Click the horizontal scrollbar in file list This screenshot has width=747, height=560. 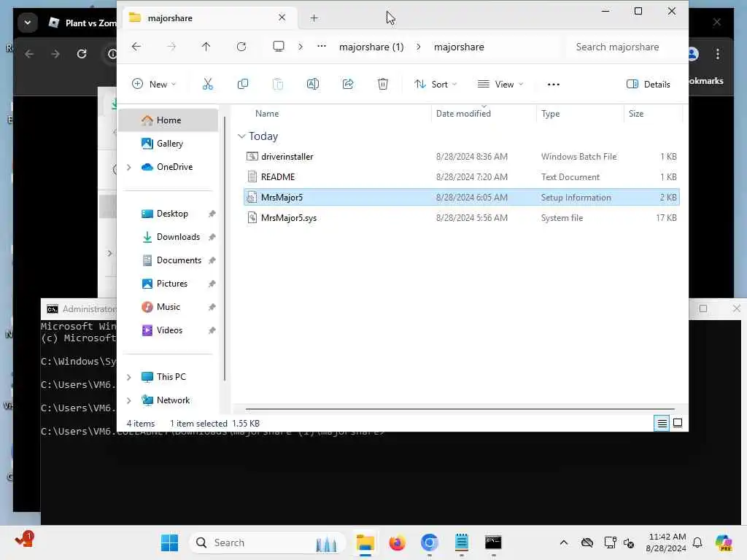coord(460,408)
